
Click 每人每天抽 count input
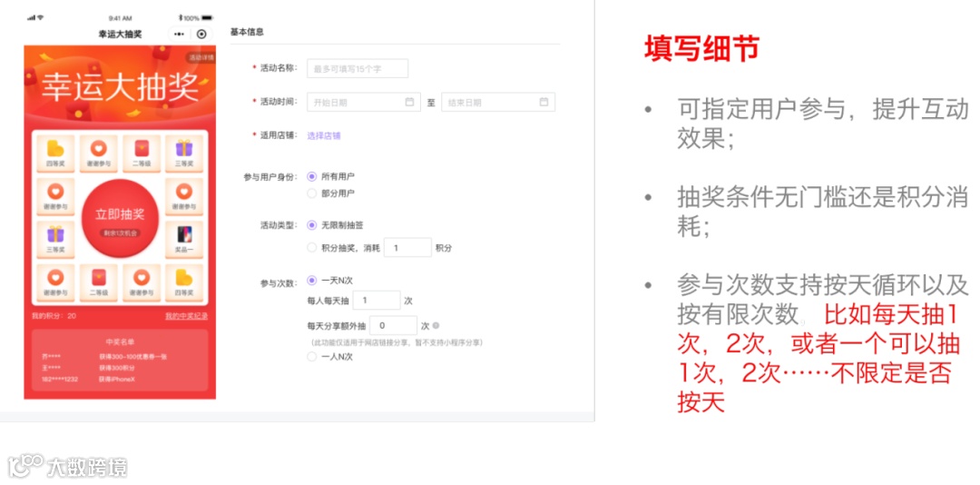(x=377, y=301)
